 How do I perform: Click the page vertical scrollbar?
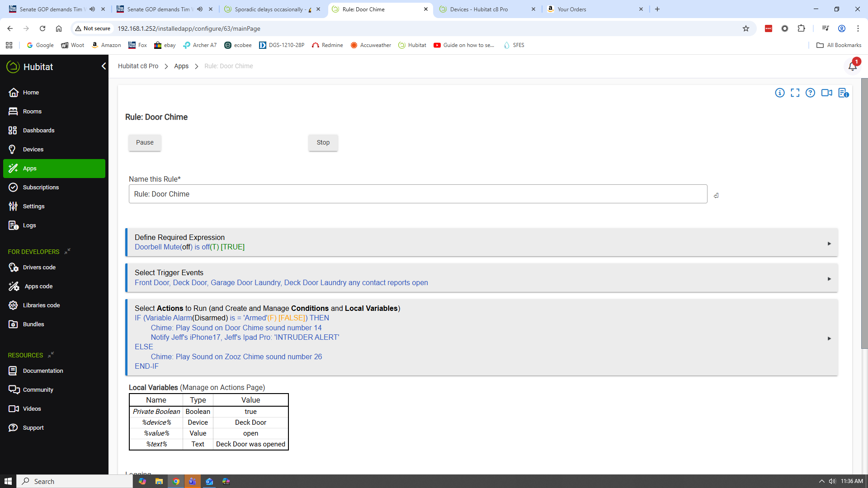(x=864, y=212)
